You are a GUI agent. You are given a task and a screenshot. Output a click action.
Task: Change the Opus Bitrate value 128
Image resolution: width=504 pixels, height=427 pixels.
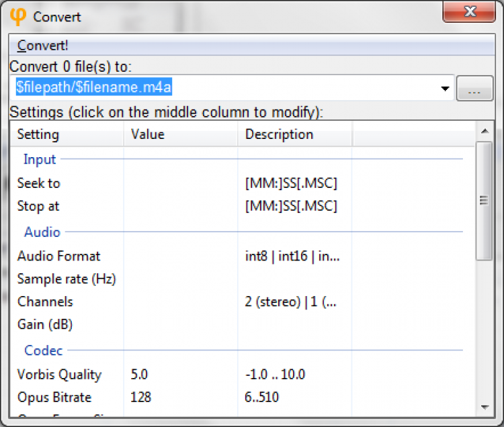180,397
